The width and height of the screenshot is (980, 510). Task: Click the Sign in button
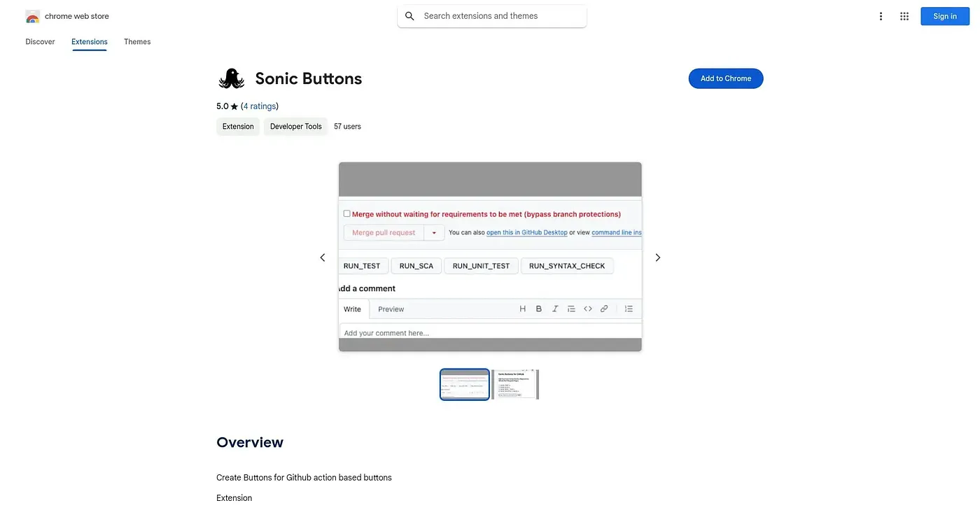(945, 16)
